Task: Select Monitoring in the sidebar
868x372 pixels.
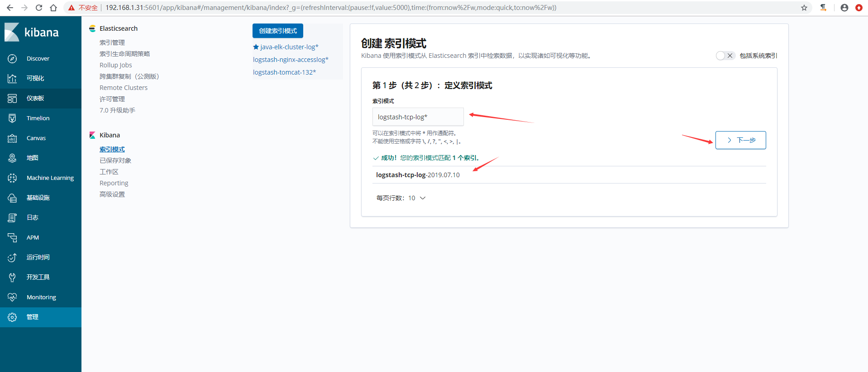Action: click(41, 297)
